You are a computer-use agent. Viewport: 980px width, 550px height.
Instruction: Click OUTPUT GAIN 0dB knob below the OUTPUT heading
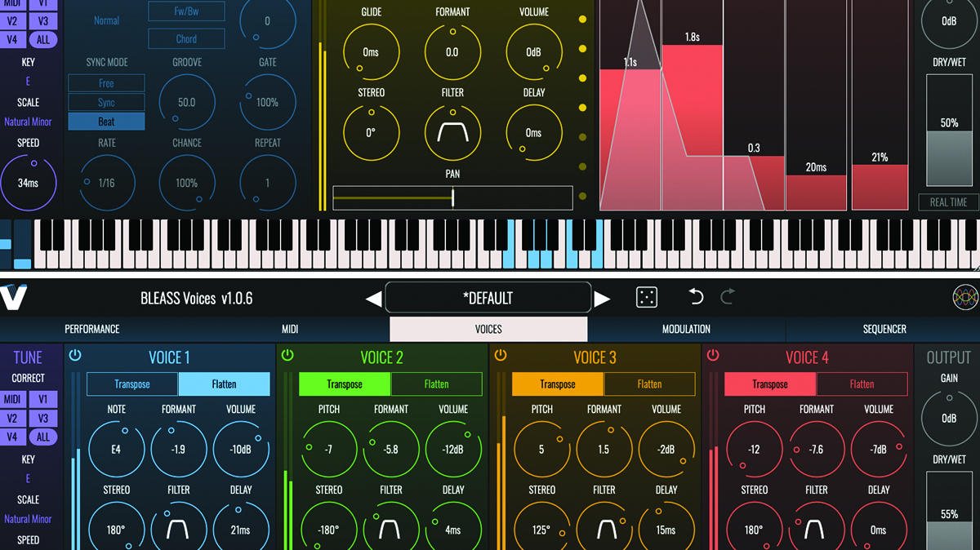click(949, 419)
